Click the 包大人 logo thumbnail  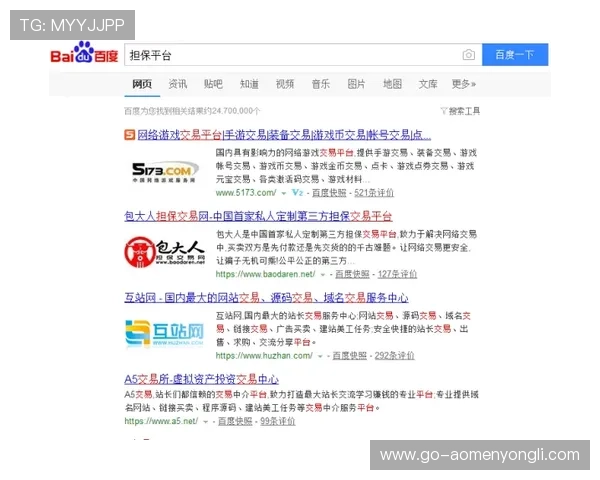(165, 252)
